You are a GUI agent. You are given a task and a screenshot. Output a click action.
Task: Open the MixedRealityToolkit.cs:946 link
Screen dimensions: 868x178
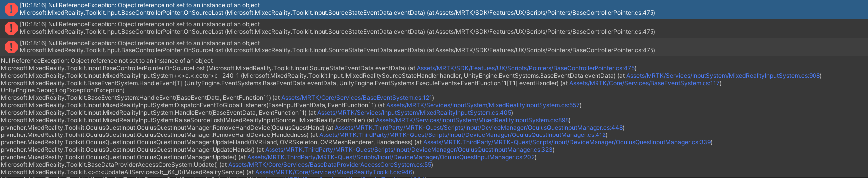[x=334, y=172]
